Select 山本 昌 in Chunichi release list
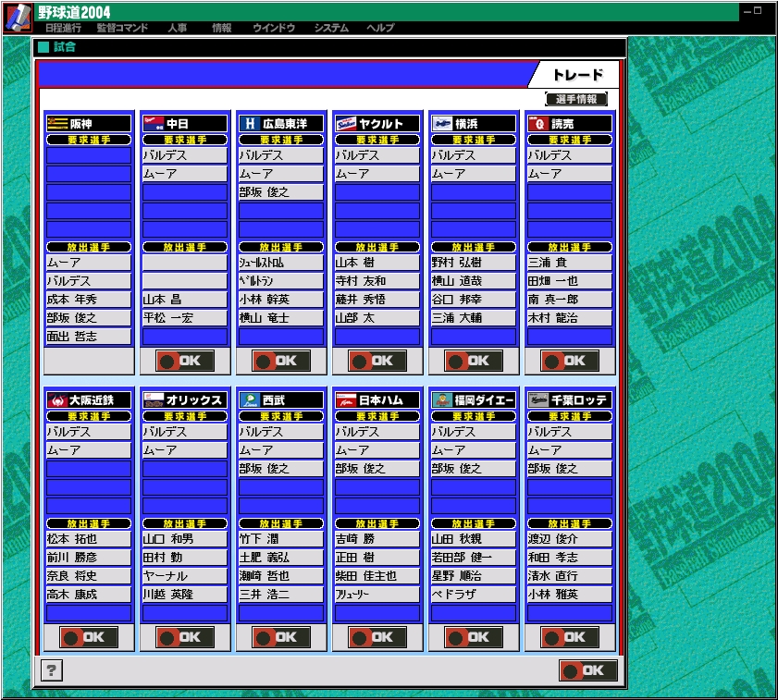This screenshot has height=700, width=778. [185, 300]
